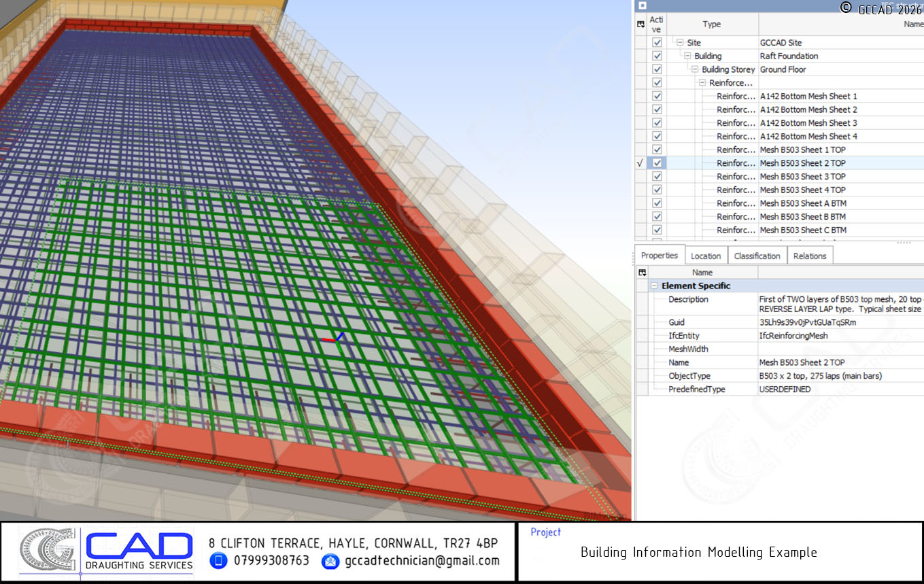Screen dimensions: 924x584
Task: Click the column chooser icon in Properties grid
Action: coord(640,273)
